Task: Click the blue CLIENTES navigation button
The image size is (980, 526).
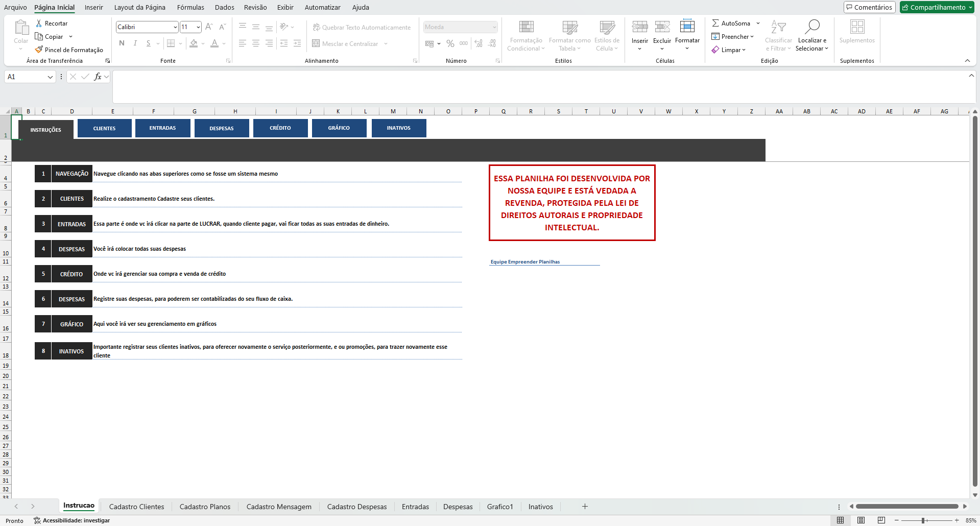Action: tap(105, 128)
